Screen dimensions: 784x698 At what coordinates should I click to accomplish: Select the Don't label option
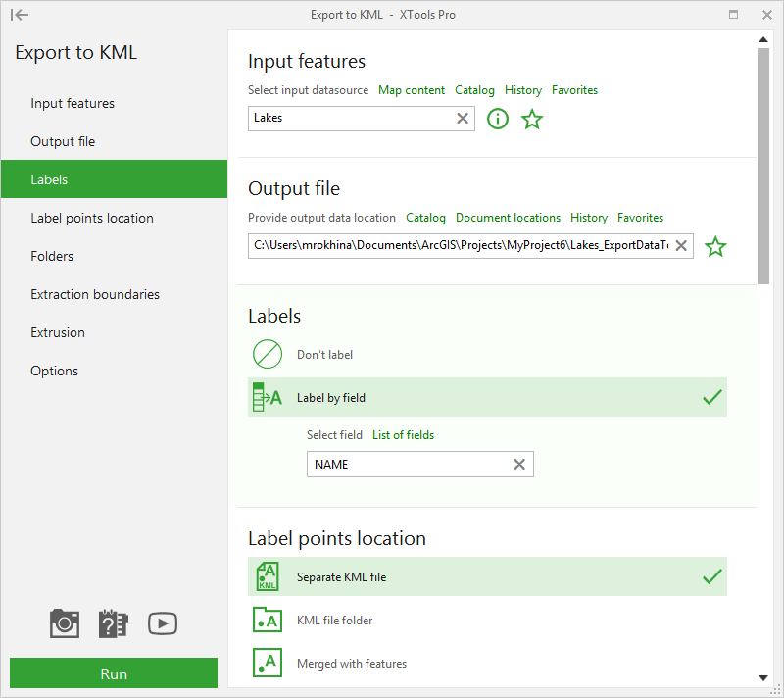coord(326,354)
